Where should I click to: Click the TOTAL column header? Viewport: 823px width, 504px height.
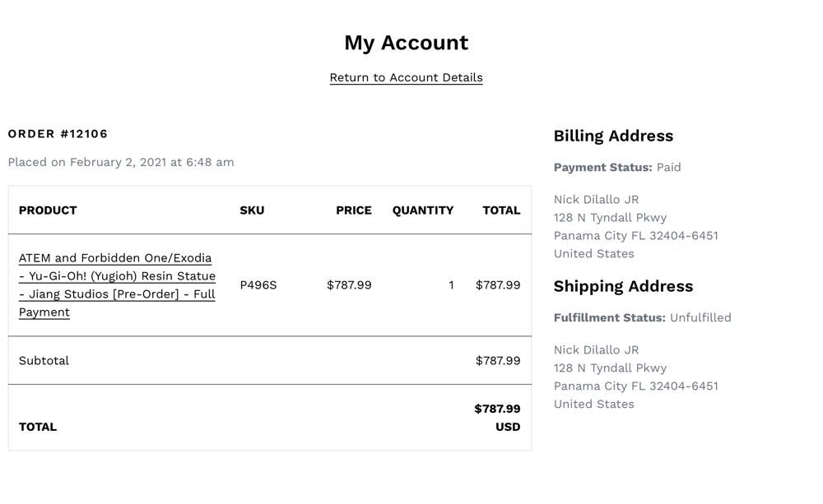[501, 210]
